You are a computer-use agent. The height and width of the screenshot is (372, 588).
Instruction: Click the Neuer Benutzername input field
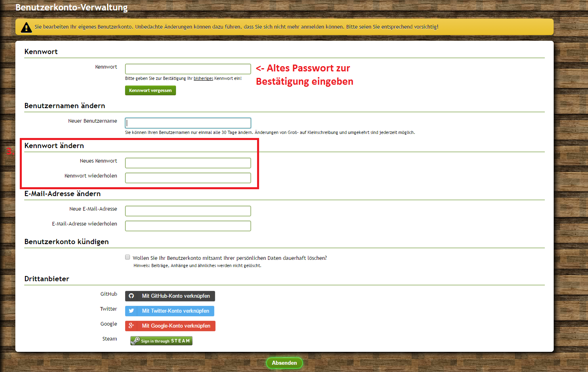point(188,123)
